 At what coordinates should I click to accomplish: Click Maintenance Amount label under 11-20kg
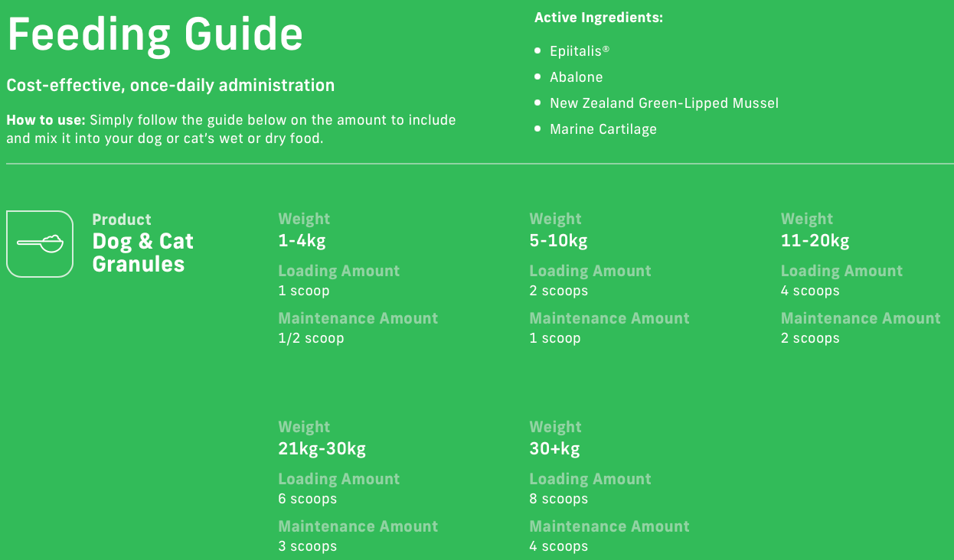[x=861, y=318]
